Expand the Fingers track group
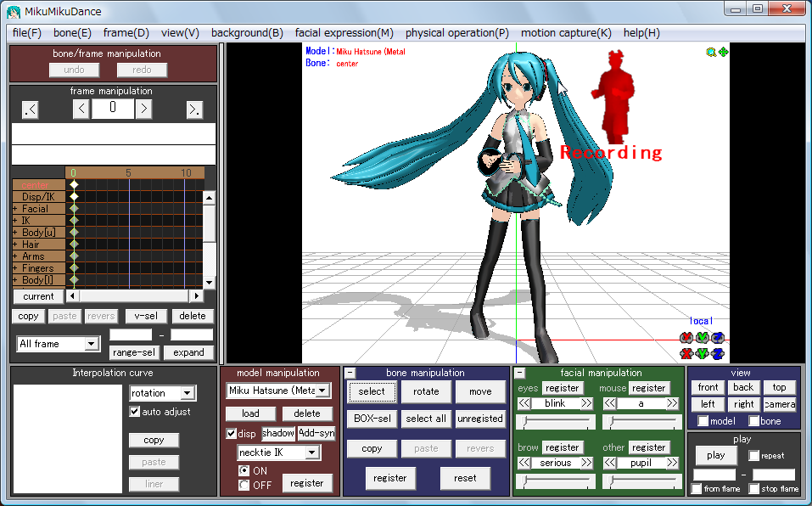 pyautogui.click(x=15, y=268)
